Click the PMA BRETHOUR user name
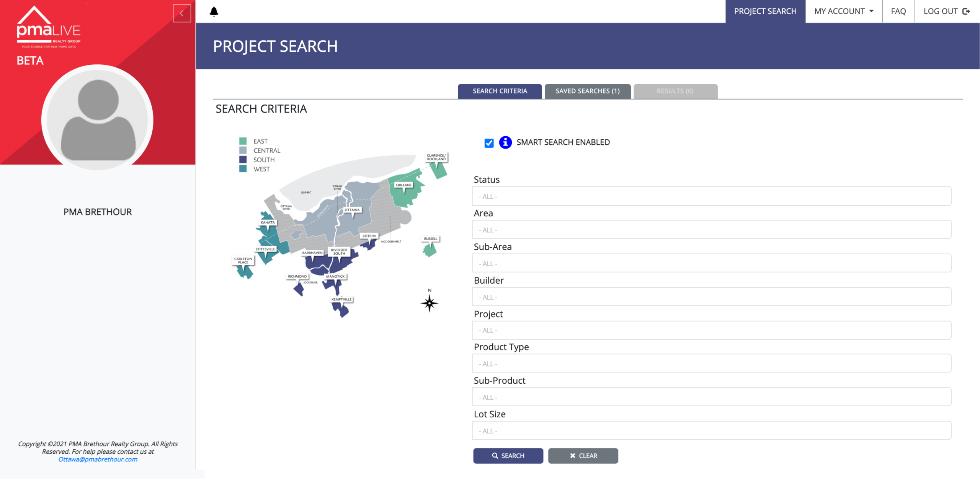This screenshot has width=980, height=479. (x=97, y=212)
